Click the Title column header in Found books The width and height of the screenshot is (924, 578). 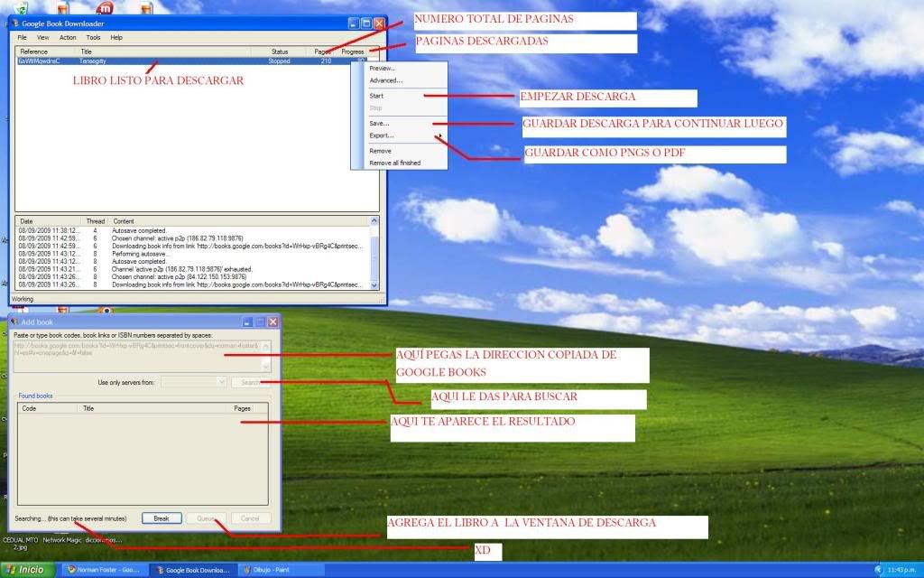click(x=151, y=408)
